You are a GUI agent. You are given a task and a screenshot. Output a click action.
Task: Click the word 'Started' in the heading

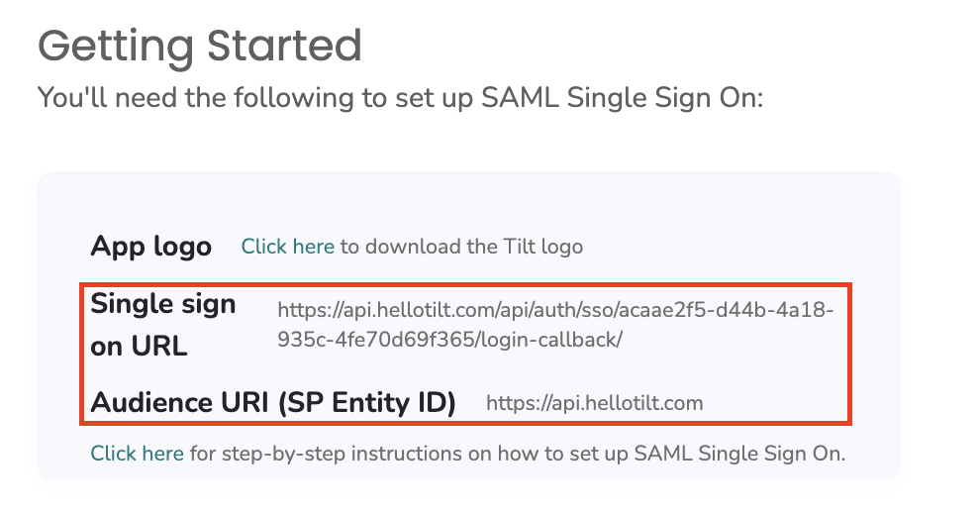pyautogui.click(x=284, y=46)
